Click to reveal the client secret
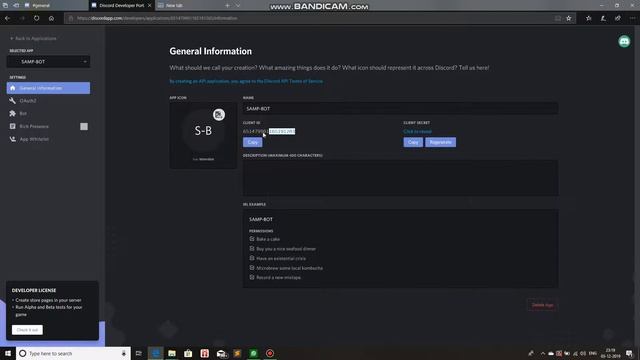Screen dimensions: 640x360 417,131
